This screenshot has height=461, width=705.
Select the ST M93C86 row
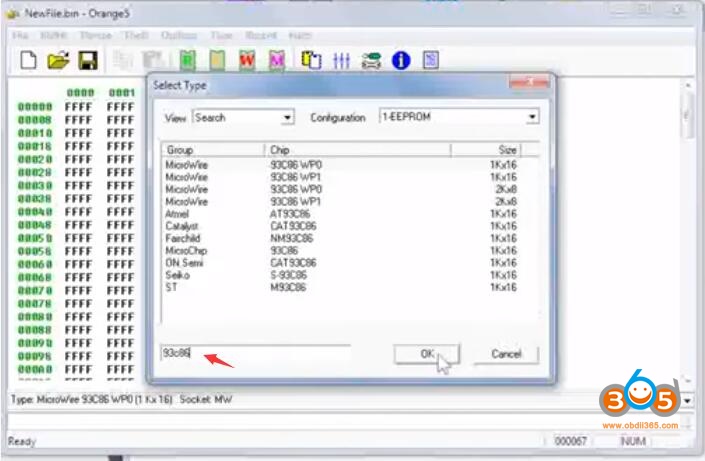coord(342,287)
